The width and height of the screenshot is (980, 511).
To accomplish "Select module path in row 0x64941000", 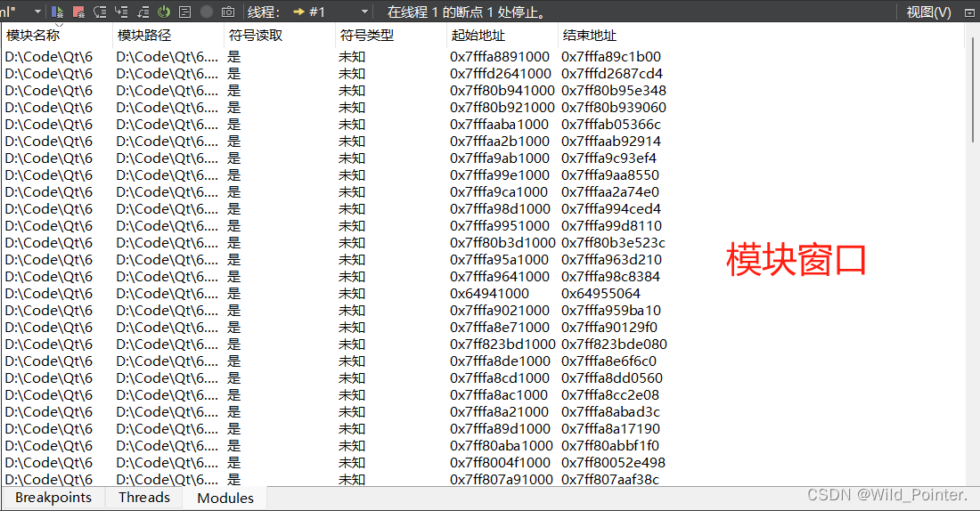I will [x=167, y=293].
